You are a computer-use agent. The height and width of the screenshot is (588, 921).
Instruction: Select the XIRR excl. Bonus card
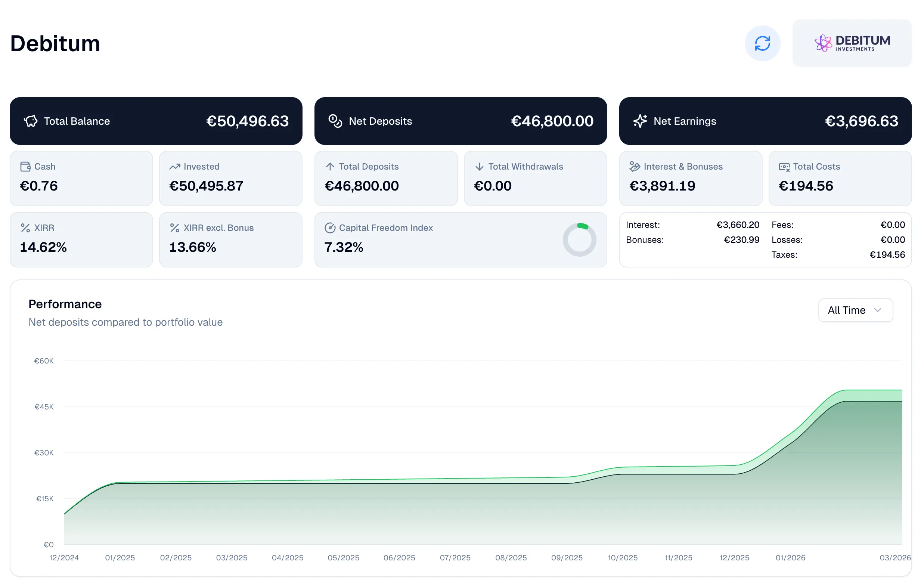pyautogui.click(x=231, y=239)
